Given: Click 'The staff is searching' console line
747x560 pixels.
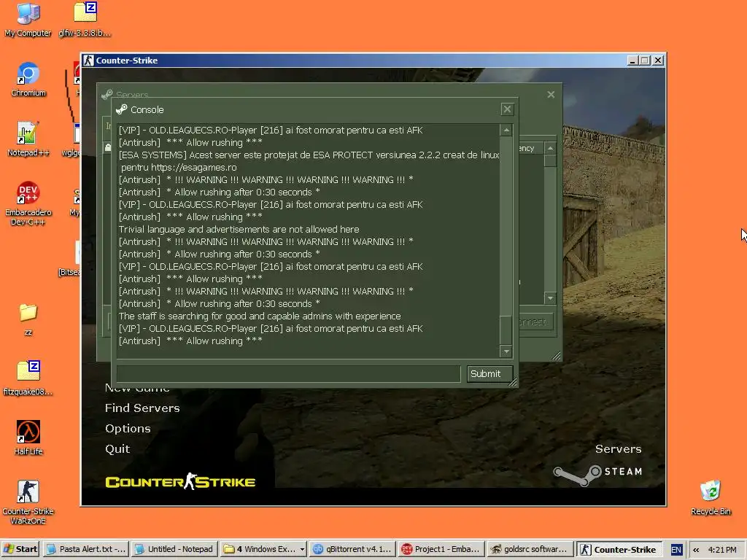Looking at the screenshot, I should click(260, 316).
